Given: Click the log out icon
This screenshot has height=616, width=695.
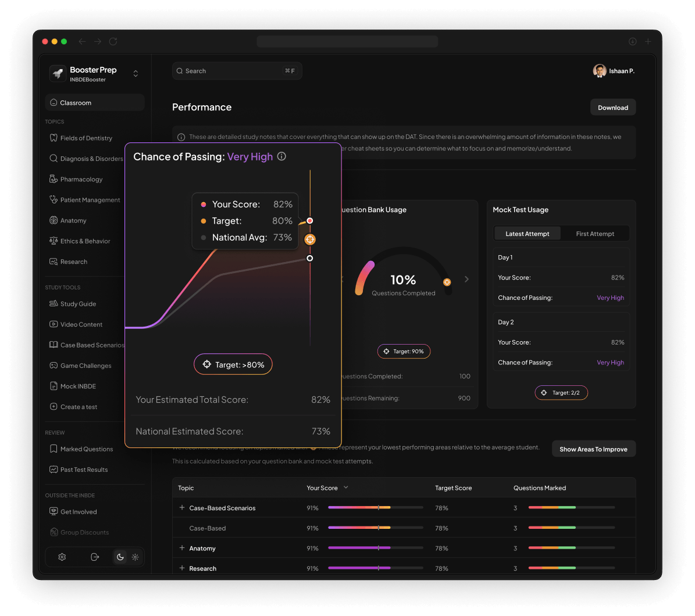Looking at the screenshot, I should click(94, 557).
